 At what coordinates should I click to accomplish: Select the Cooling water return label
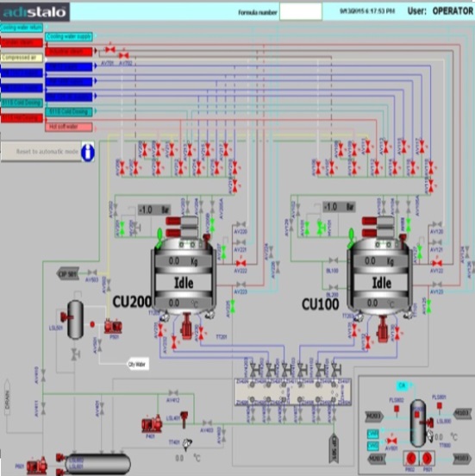click(22, 28)
